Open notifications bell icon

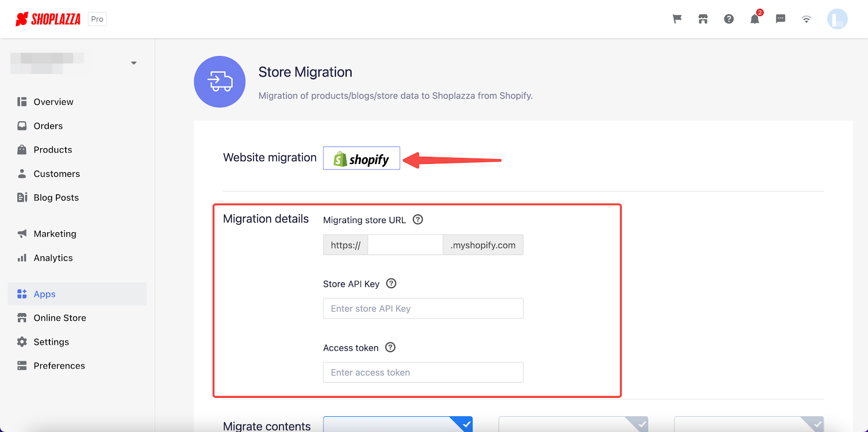click(x=755, y=19)
